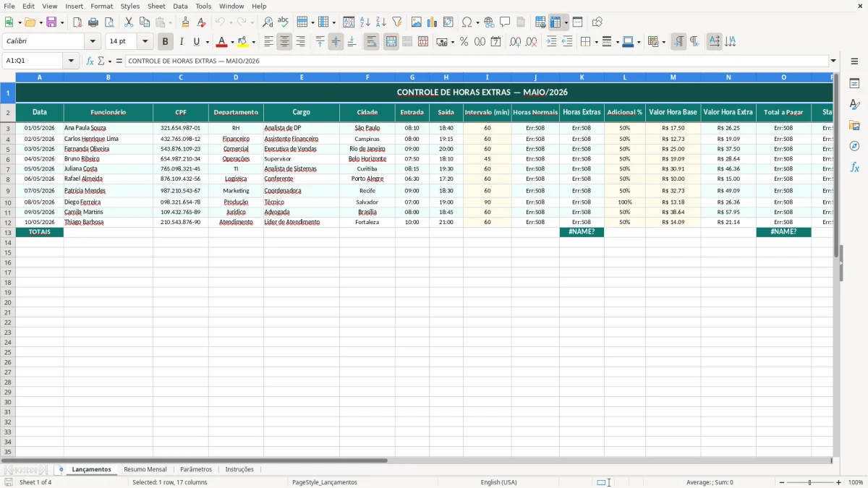868x488 pixels.
Task: Toggle Italic formatting
Action: tap(182, 42)
